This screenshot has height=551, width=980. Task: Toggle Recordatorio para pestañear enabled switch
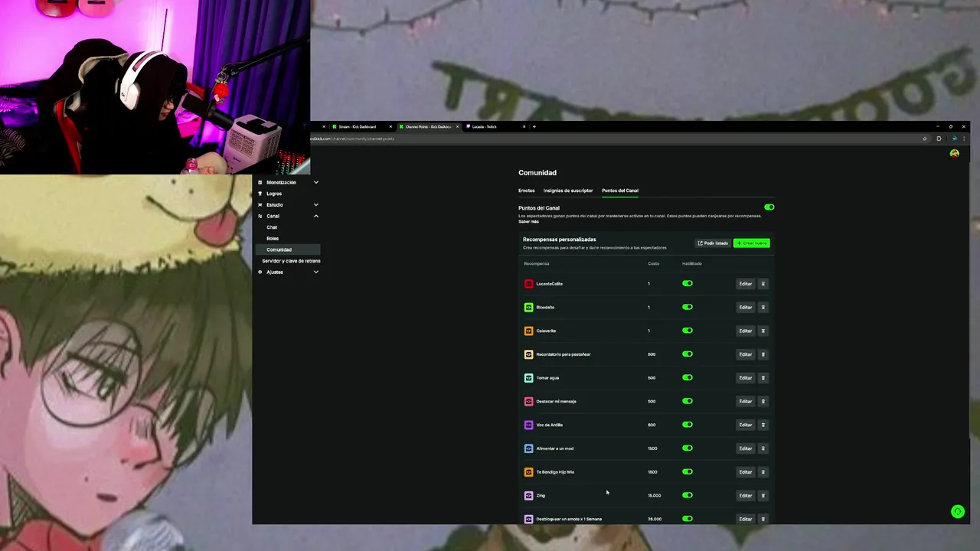(x=688, y=354)
